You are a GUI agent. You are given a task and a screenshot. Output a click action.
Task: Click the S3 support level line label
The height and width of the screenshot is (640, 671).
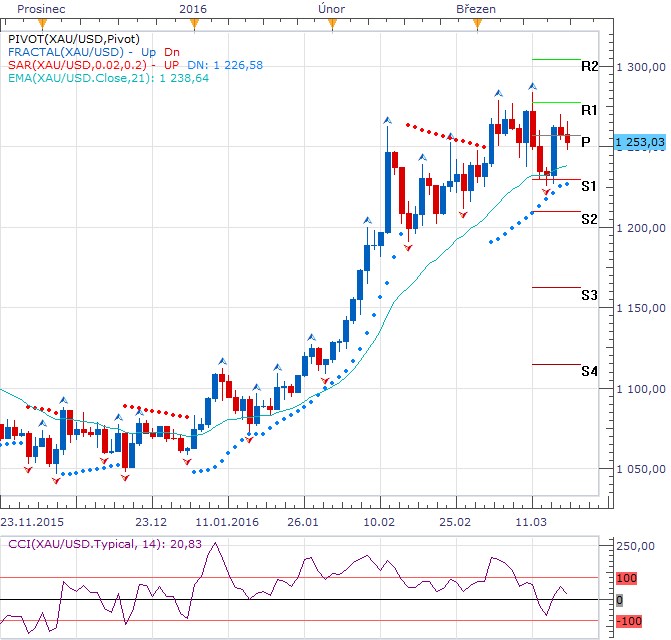click(589, 295)
